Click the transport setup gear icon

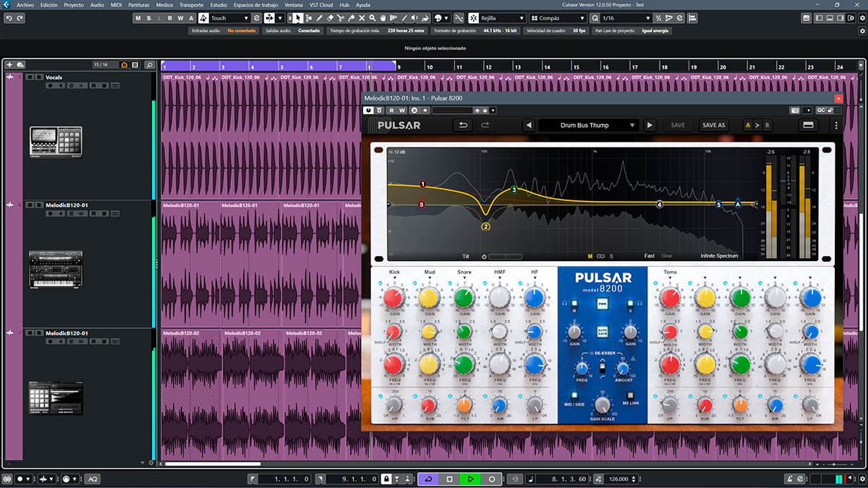point(862,479)
